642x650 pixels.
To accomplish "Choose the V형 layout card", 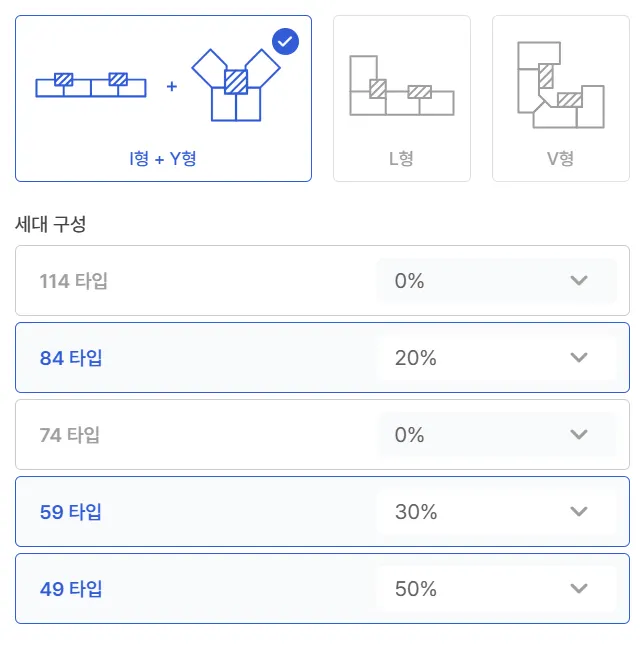I will 560,98.
